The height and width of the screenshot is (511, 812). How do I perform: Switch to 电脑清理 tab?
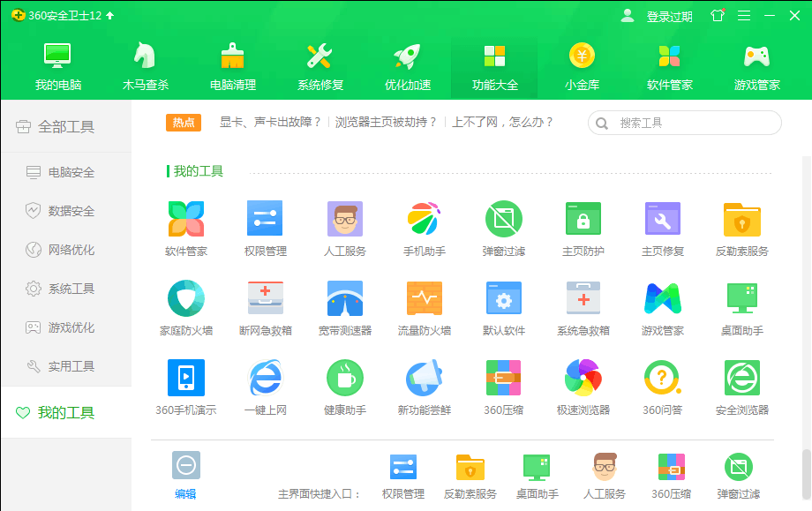pyautogui.click(x=233, y=67)
